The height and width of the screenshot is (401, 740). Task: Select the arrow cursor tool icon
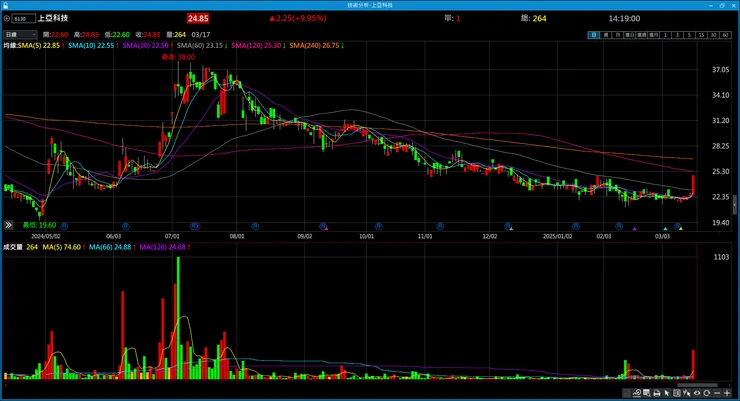(666, 393)
